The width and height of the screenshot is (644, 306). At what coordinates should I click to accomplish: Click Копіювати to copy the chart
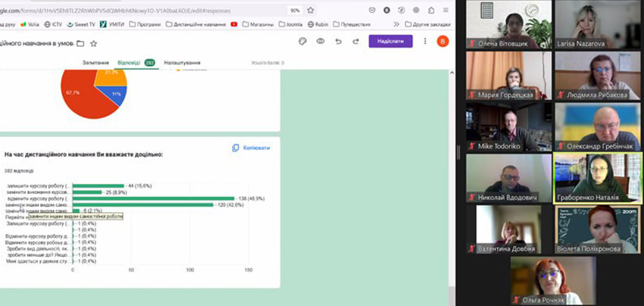coord(251,148)
